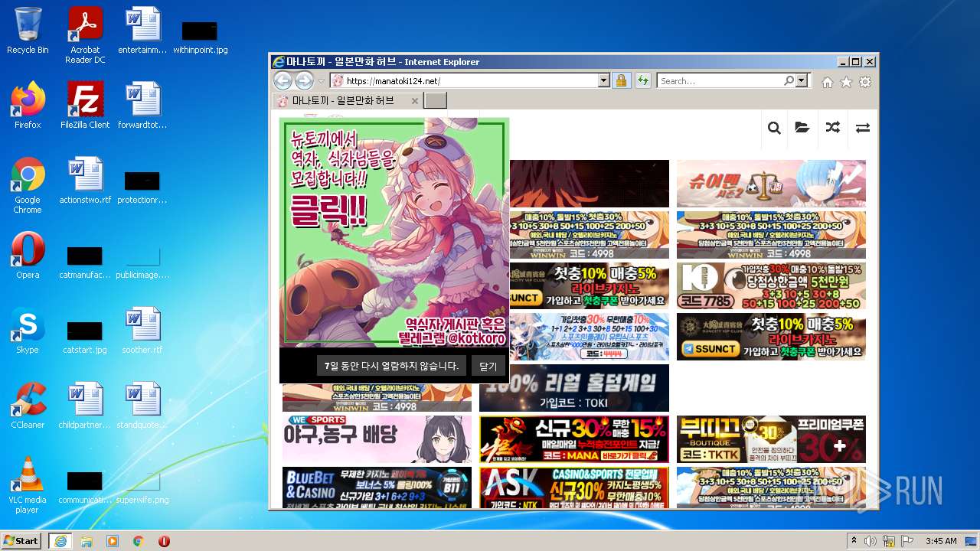Viewport: 980px width, 551px height.
Task: Open the Recycle Bin desktop icon
Action: (28, 31)
